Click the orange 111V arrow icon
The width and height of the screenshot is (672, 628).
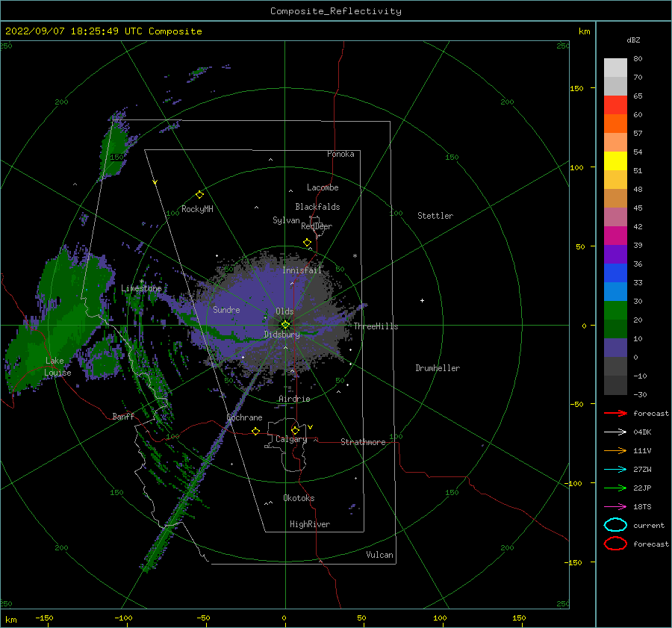click(615, 450)
